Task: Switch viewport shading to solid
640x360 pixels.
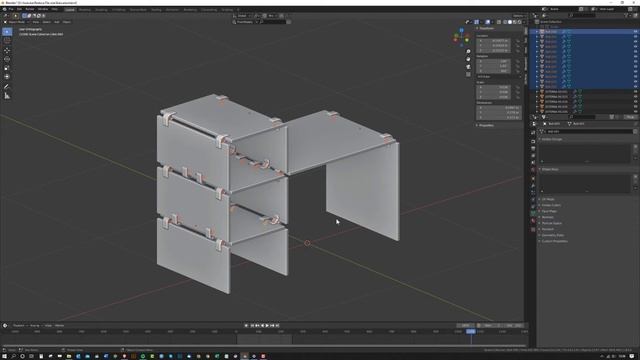Action: tap(510, 22)
